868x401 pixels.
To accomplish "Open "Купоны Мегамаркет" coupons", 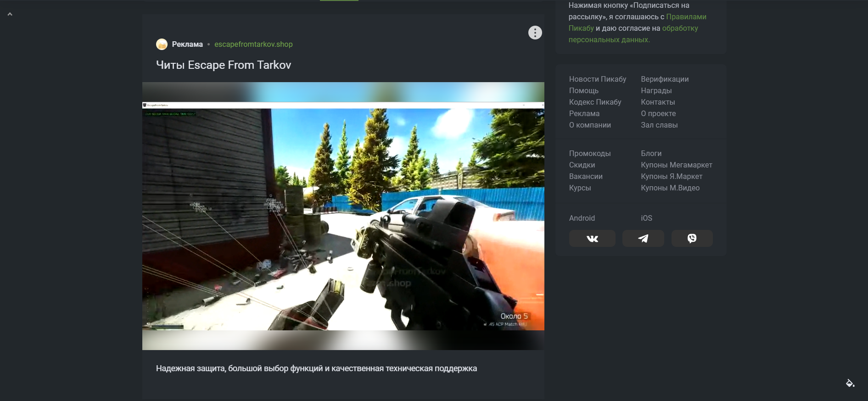I will point(677,165).
